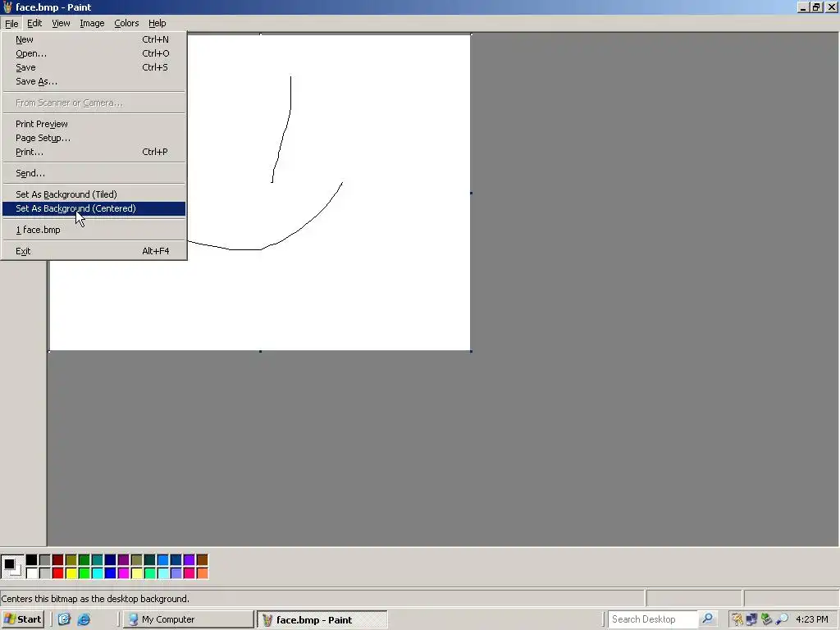The width and height of the screenshot is (840, 630).
Task: Pick the hot pink palette color
Action: [x=189, y=573]
